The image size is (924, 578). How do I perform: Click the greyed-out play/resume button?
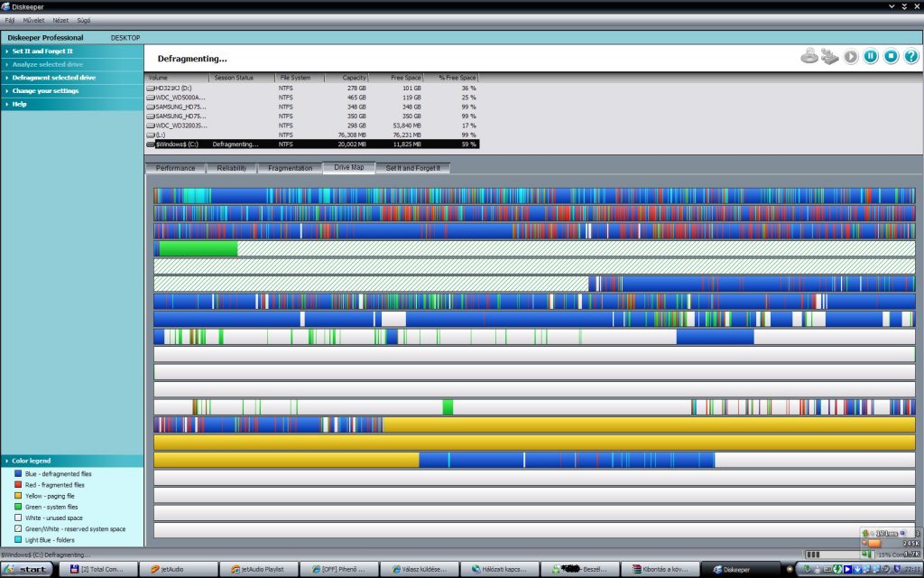click(x=850, y=57)
